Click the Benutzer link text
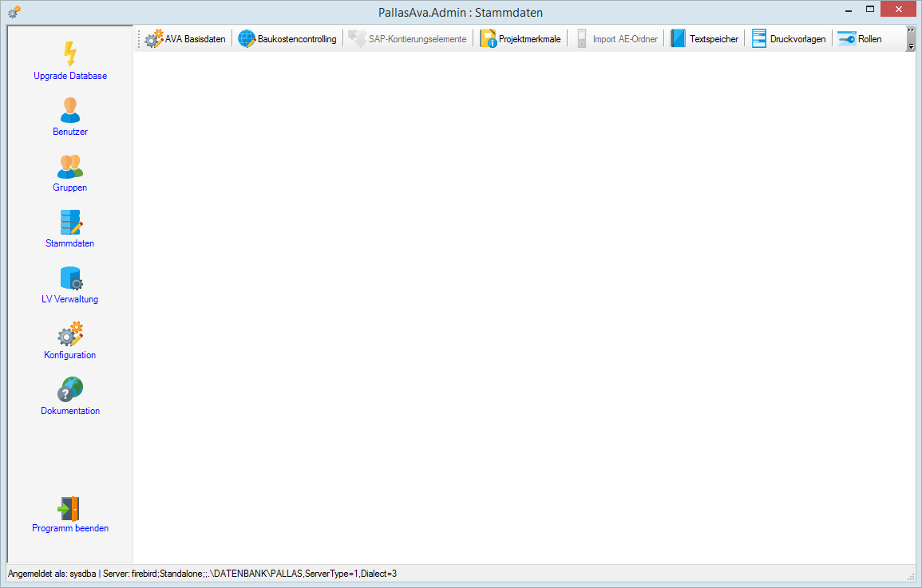 (x=70, y=132)
